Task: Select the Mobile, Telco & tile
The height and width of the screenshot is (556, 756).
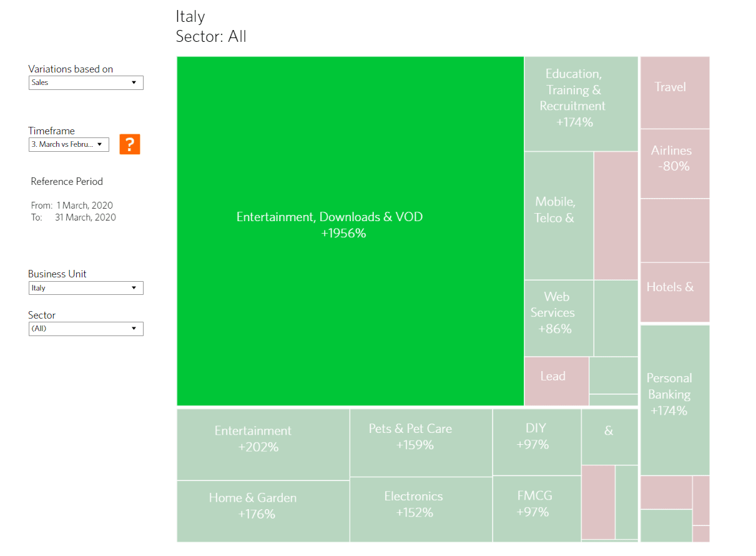Action: point(559,216)
